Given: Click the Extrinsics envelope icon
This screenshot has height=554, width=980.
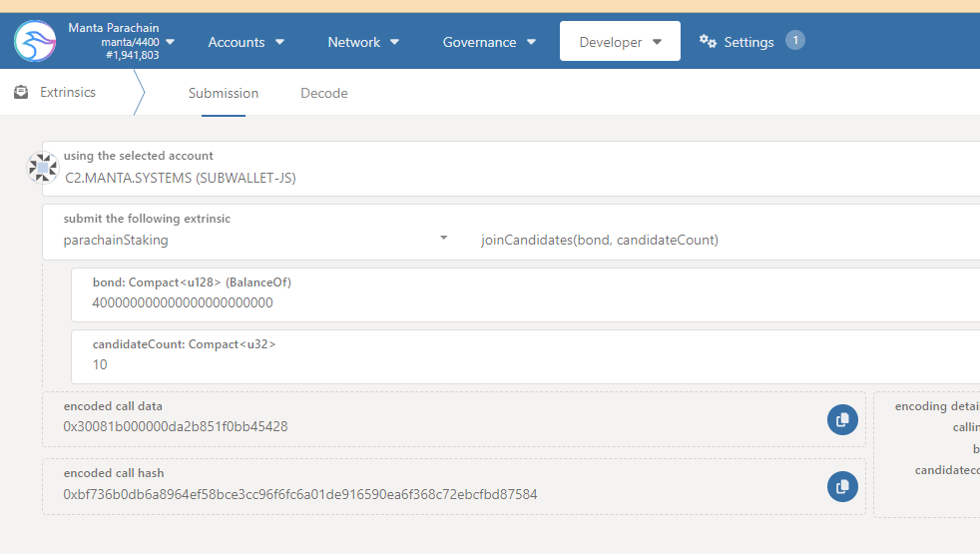Looking at the screenshot, I should tap(21, 93).
